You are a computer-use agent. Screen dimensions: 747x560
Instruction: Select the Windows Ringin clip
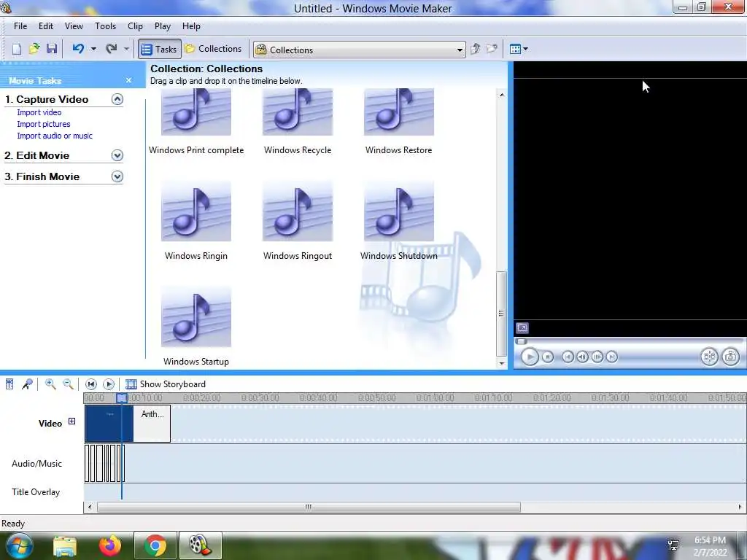196,220
